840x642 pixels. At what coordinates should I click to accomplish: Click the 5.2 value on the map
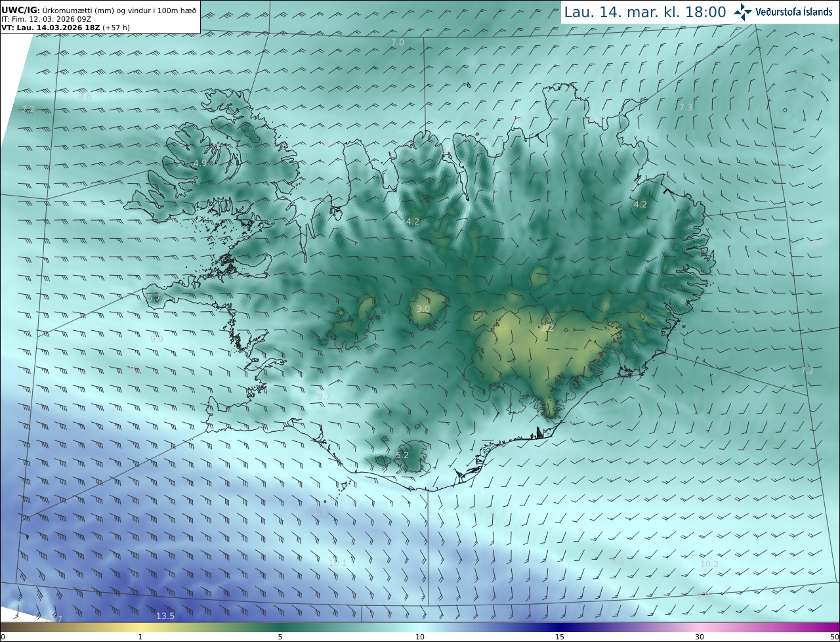pos(402,455)
